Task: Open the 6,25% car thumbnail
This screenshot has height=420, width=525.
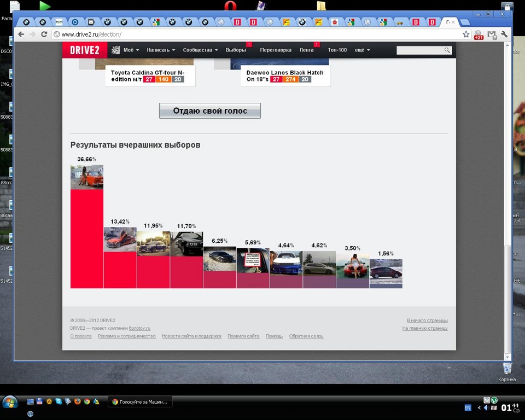Action: [x=220, y=259]
